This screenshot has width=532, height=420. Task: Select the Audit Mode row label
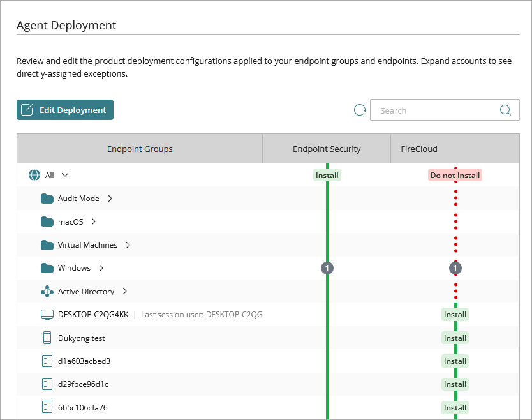(x=78, y=199)
